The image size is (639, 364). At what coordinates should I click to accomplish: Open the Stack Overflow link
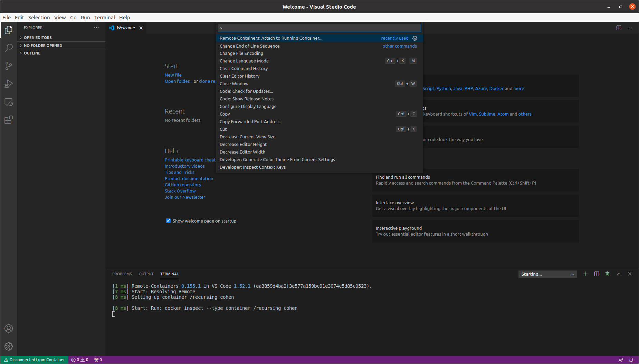180,191
